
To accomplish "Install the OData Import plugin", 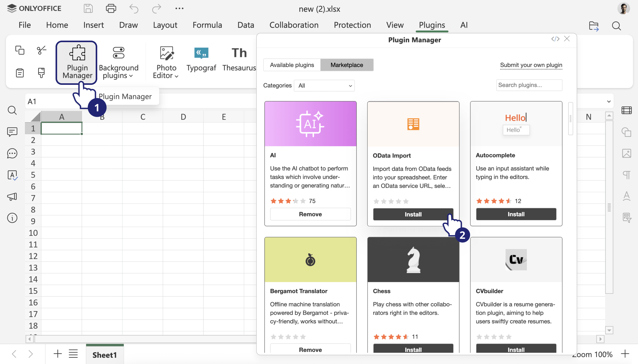I will (x=413, y=214).
